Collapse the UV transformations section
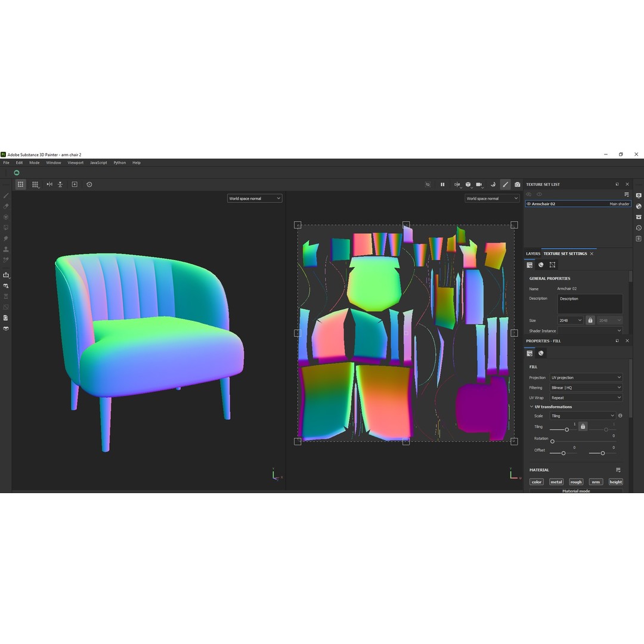644x644 pixels. click(x=531, y=407)
